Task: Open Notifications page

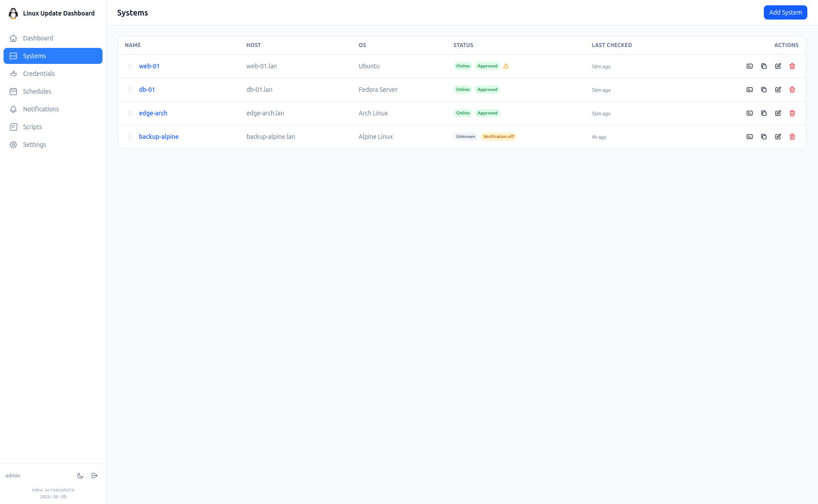Action: pos(53,109)
